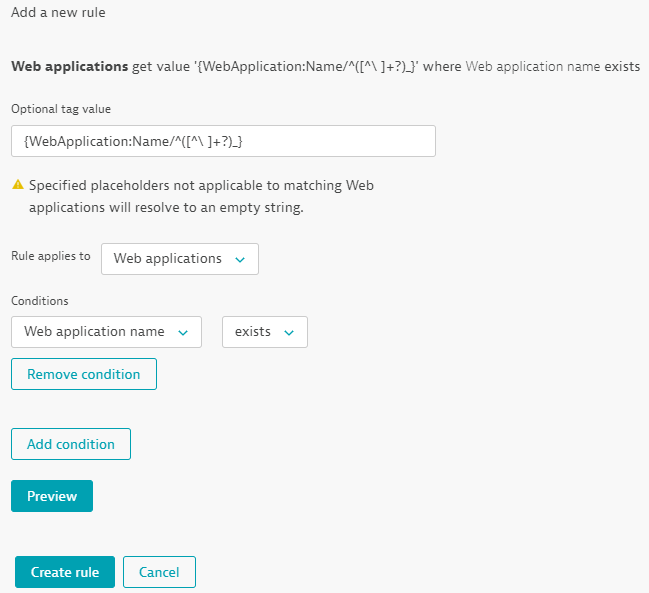Click the Conditions section label
This screenshot has height=593, width=649.
pos(39,300)
